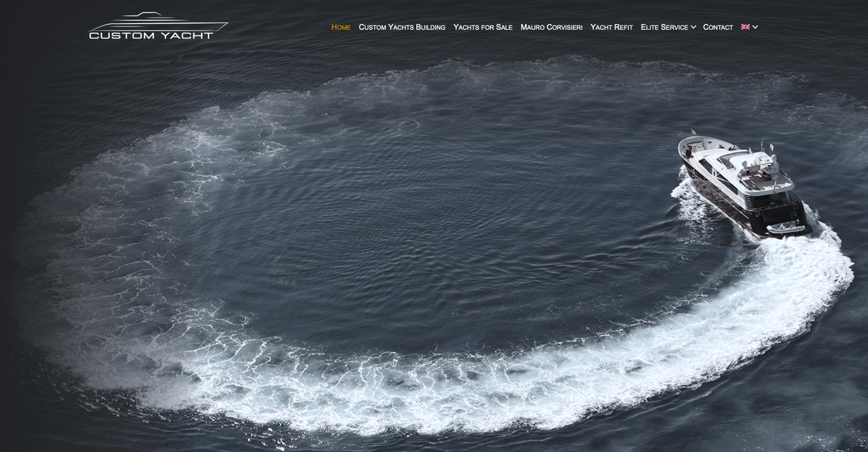Click the UK flag language icon

click(745, 27)
